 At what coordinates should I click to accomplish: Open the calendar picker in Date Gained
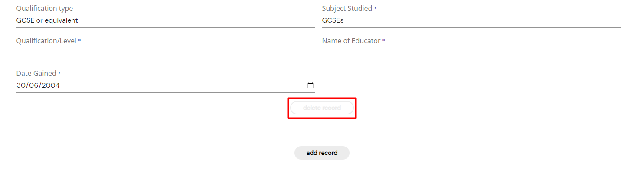(310, 85)
